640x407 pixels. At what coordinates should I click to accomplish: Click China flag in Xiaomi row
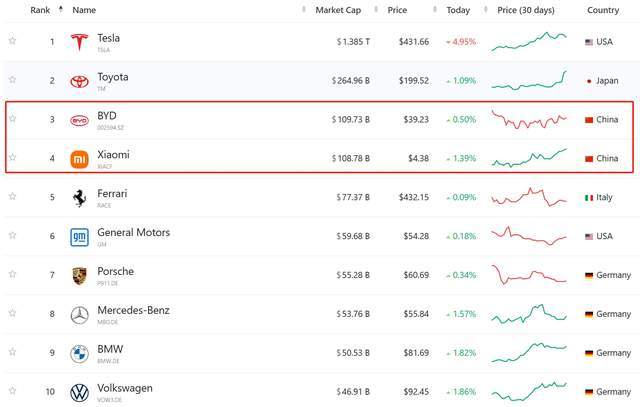589,159
